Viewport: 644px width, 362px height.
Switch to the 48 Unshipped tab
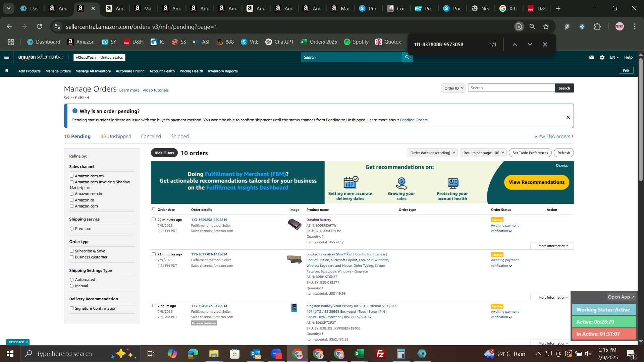click(x=116, y=136)
